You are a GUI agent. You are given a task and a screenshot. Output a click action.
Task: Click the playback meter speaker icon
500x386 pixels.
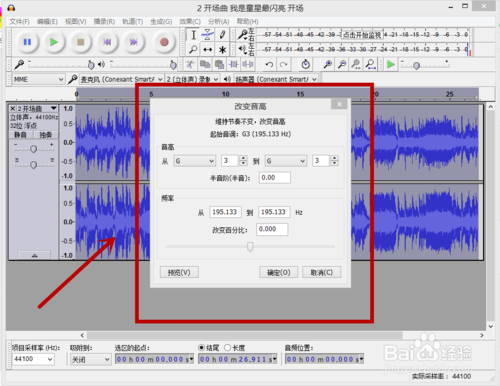point(242,50)
